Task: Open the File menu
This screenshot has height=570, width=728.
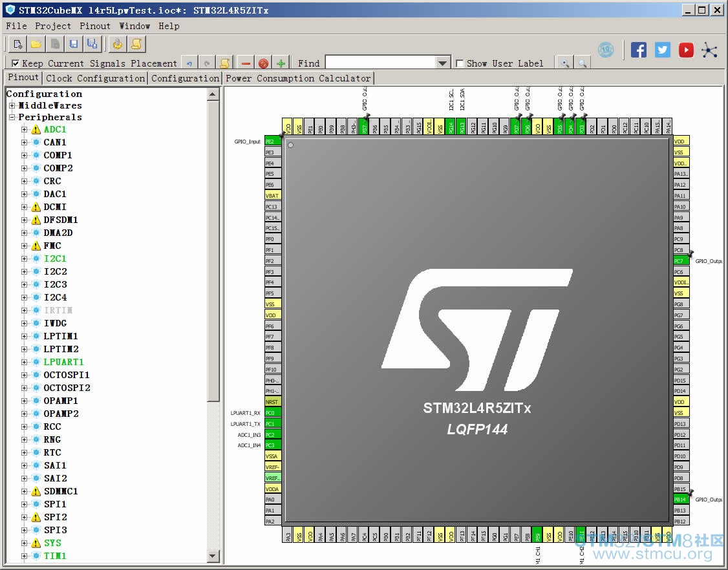Action: [x=16, y=26]
